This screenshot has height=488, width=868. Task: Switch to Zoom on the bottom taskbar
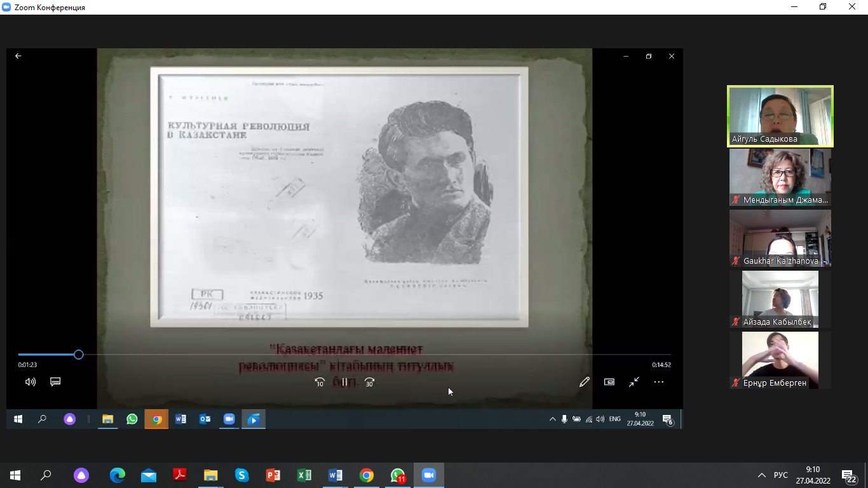coord(429,475)
